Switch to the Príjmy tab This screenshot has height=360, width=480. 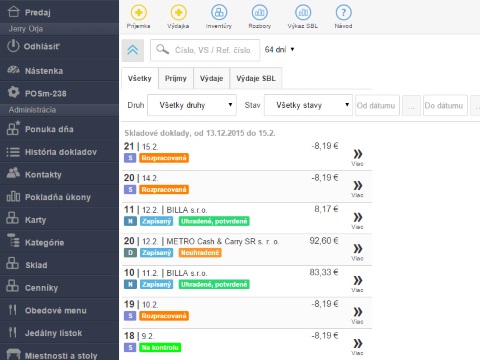tap(176, 78)
